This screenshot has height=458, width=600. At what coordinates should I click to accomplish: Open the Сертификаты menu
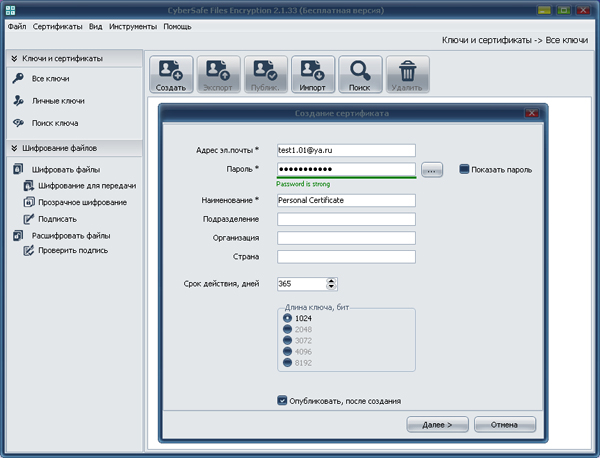[57, 26]
